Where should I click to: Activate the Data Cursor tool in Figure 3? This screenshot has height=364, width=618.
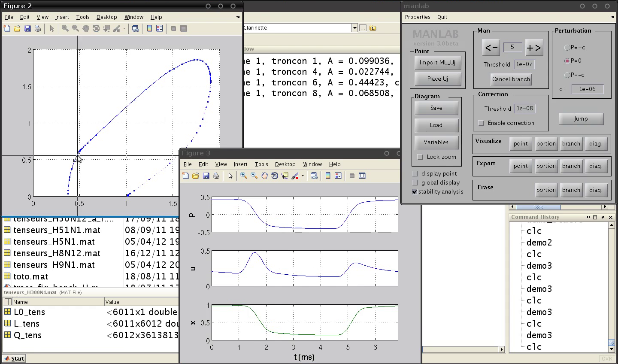click(285, 176)
